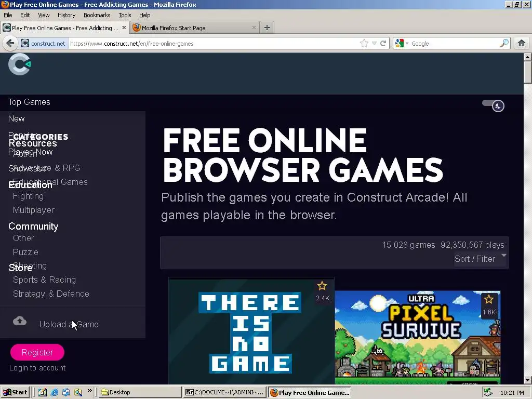The width and height of the screenshot is (532, 399).
Task: Open the Windows Start menu
Action: point(15,392)
